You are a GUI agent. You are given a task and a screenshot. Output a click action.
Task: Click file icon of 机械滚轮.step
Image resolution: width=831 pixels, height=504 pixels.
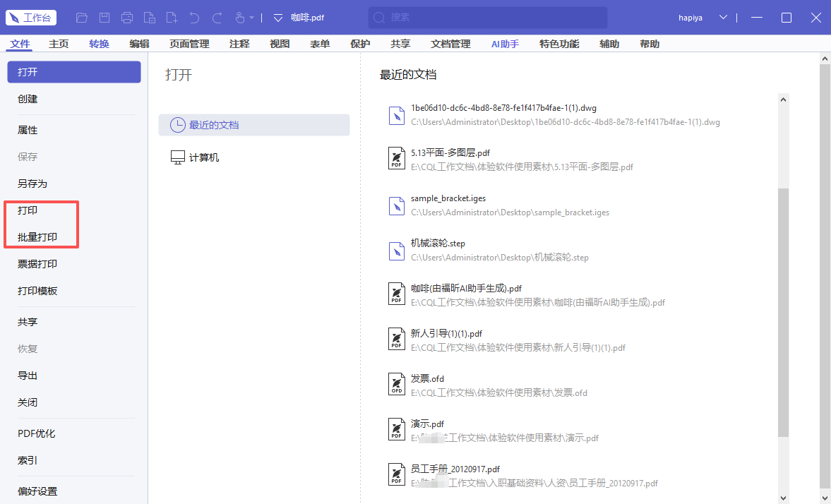tap(396, 251)
